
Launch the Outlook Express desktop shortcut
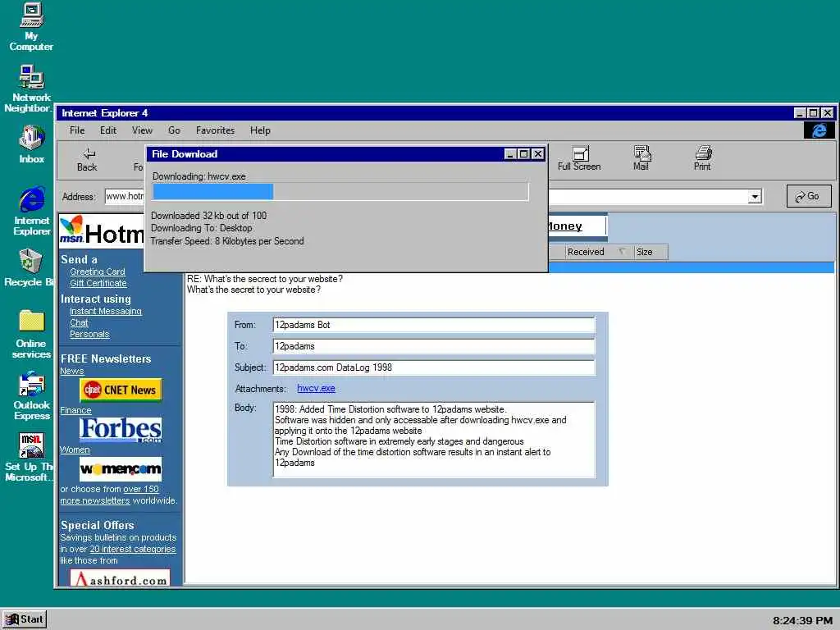[32, 395]
